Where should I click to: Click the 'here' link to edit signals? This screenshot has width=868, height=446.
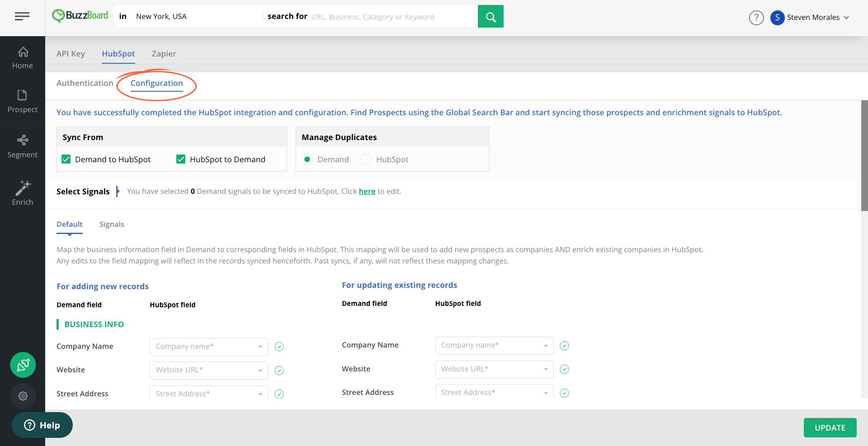click(367, 192)
